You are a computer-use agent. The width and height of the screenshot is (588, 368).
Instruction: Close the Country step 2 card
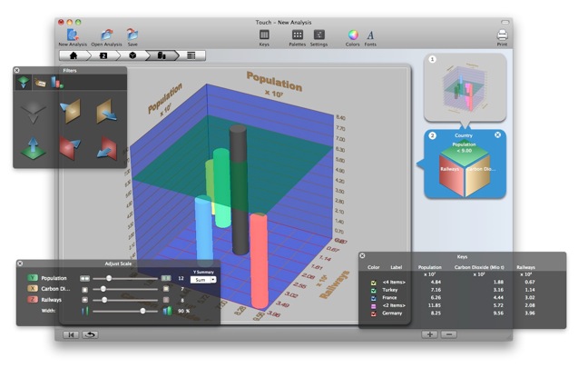(x=497, y=134)
